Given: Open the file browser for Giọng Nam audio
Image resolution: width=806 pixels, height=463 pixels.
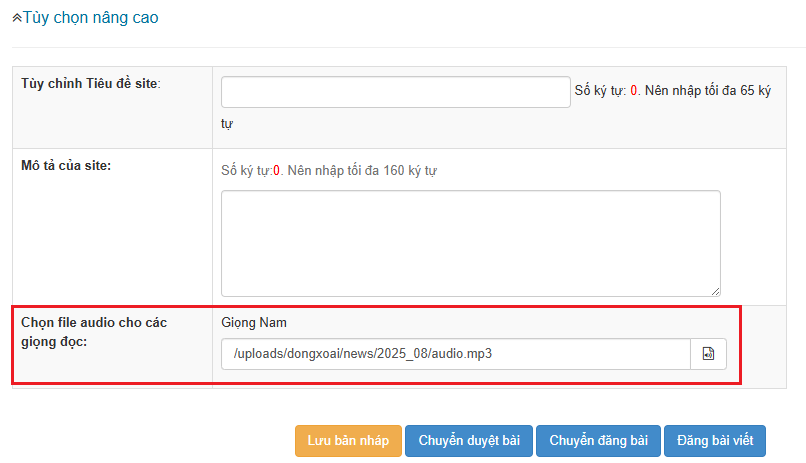Looking at the screenshot, I should pos(708,354).
